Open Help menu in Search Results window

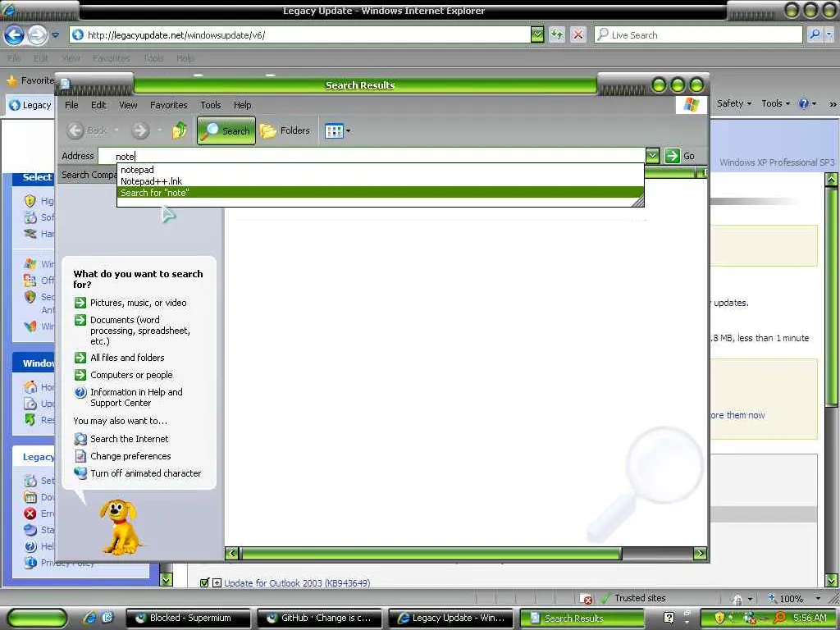pos(242,105)
